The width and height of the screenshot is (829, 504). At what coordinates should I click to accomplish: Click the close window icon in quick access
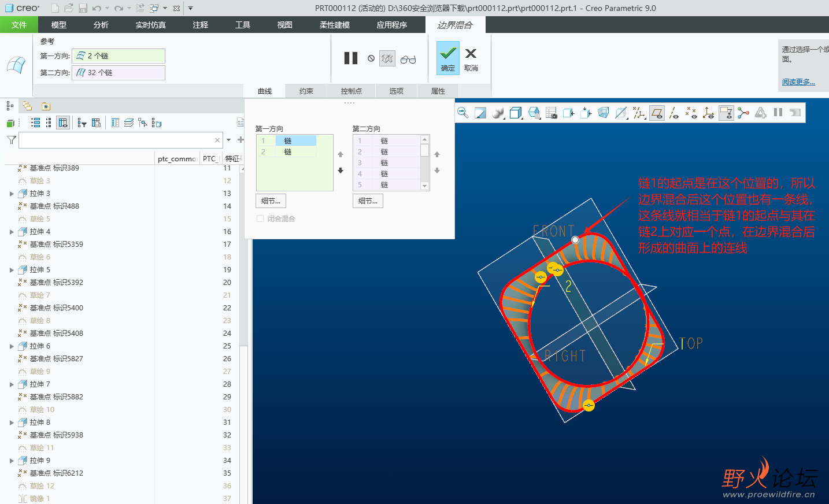click(x=176, y=8)
